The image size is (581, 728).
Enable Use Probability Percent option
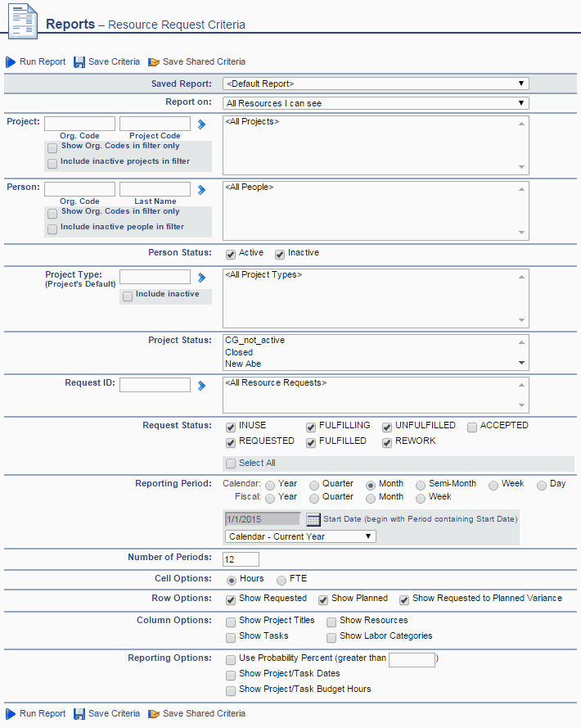tap(231, 660)
